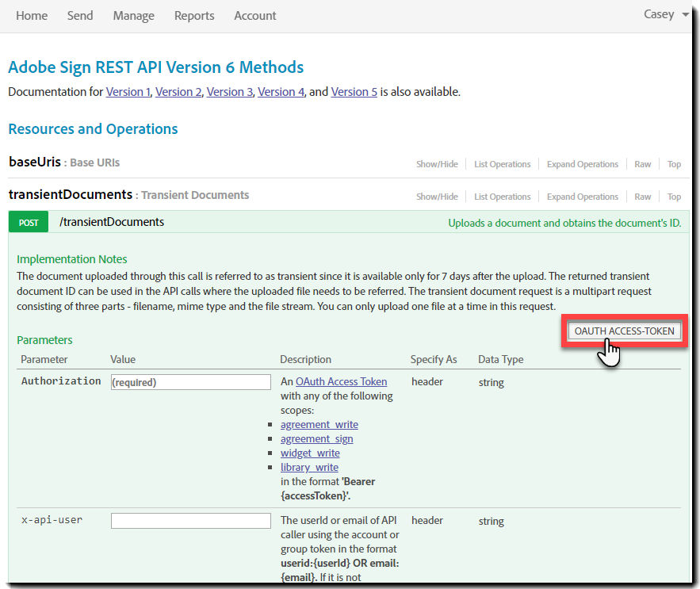Click the OAUTH ACCESS-TOKEN button
This screenshot has width=700, height=589.
coord(624,331)
